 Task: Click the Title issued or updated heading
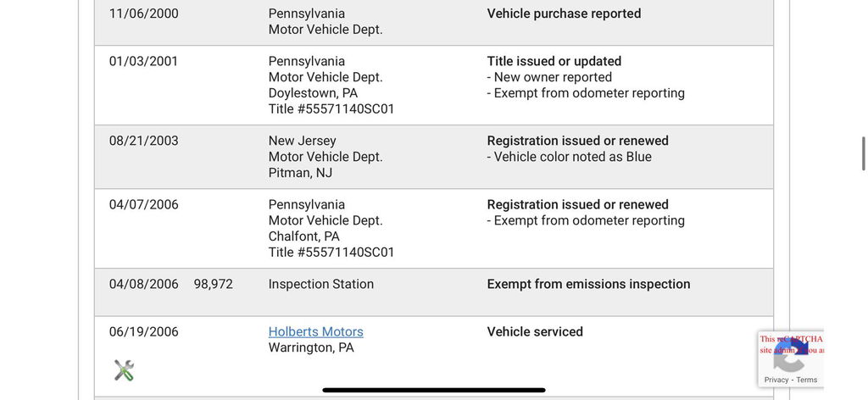[554, 61]
